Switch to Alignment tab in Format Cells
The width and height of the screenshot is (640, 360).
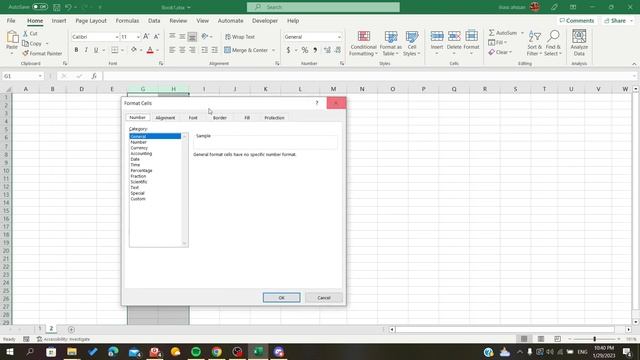pyautogui.click(x=165, y=118)
